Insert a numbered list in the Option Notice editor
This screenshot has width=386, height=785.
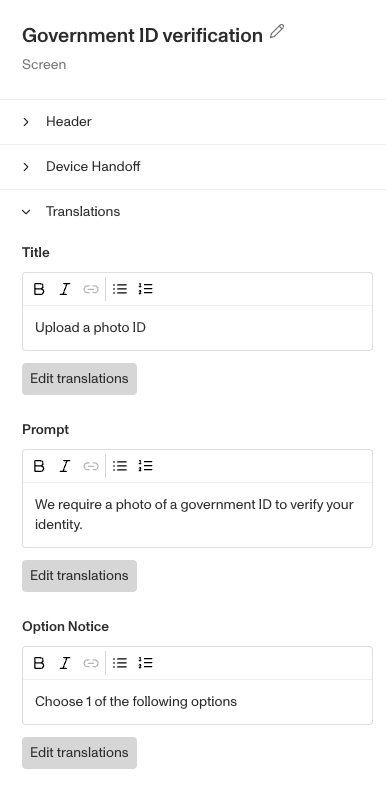pyautogui.click(x=145, y=663)
